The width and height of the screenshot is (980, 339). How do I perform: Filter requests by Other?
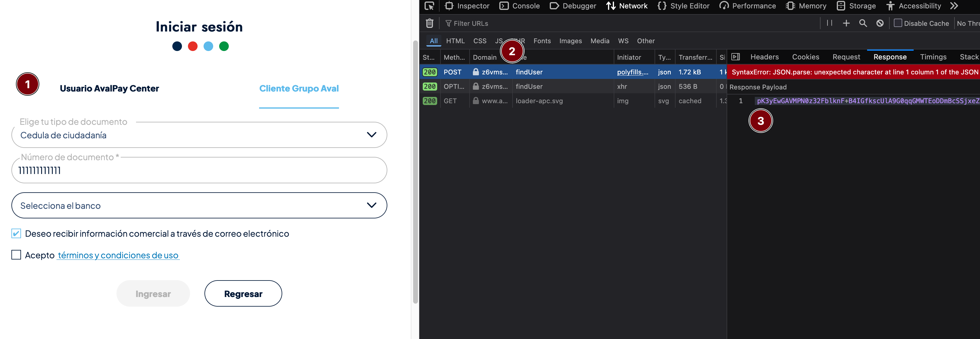[x=646, y=41]
